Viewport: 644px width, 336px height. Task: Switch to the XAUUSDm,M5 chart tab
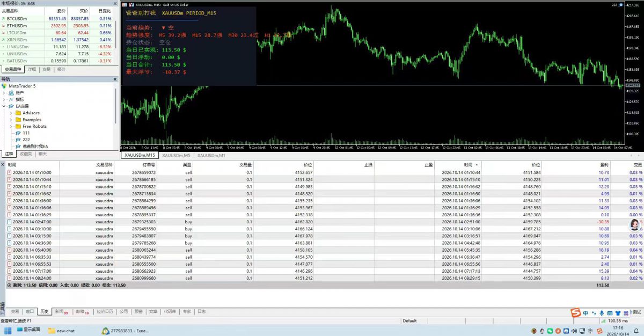tap(176, 155)
